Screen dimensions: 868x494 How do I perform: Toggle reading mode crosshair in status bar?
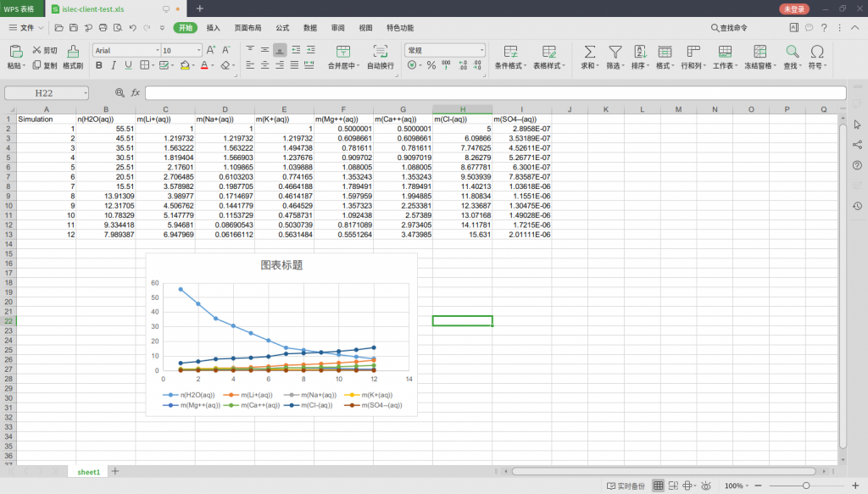pyautogui.click(x=687, y=486)
